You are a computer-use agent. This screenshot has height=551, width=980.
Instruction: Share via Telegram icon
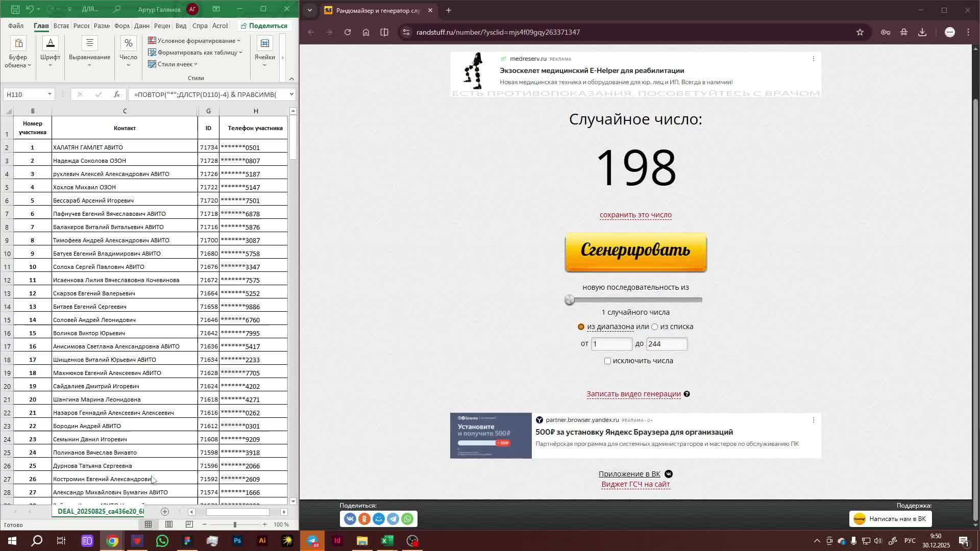[x=393, y=519]
